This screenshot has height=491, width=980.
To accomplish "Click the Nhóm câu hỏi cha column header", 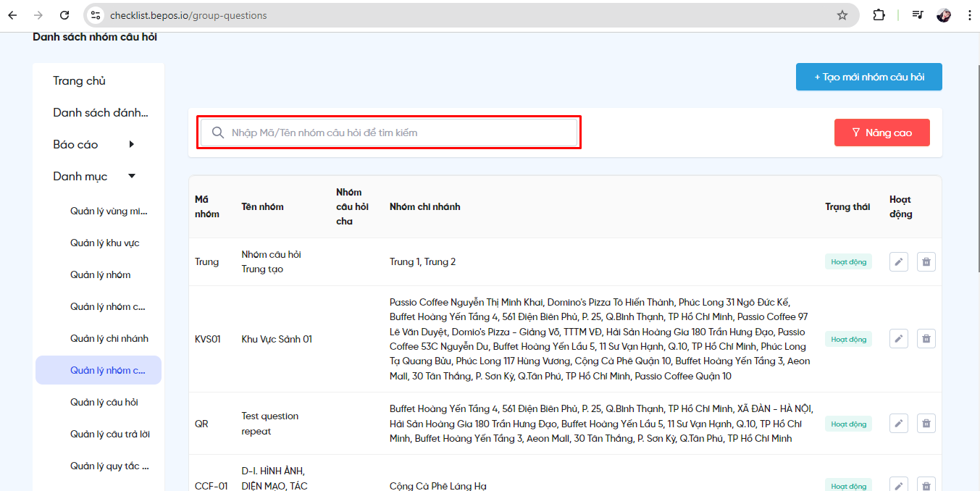I will pyautogui.click(x=352, y=206).
